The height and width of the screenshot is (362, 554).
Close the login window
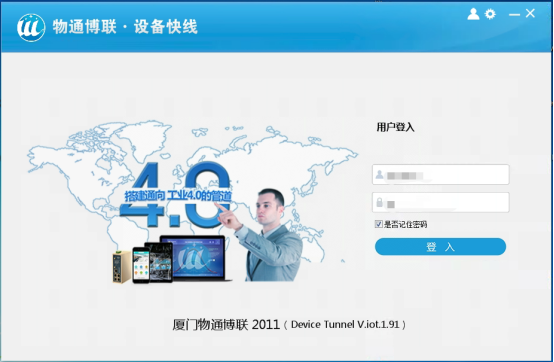pos(530,13)
